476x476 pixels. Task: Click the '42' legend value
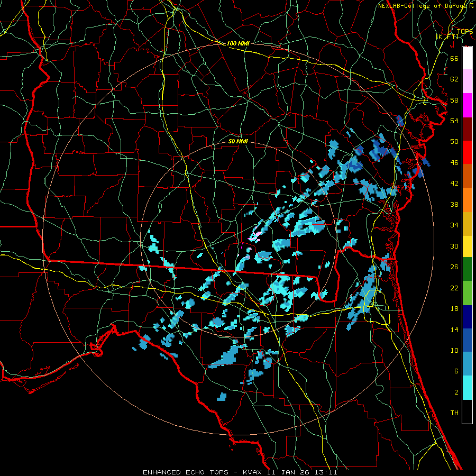tap(454, 184)
